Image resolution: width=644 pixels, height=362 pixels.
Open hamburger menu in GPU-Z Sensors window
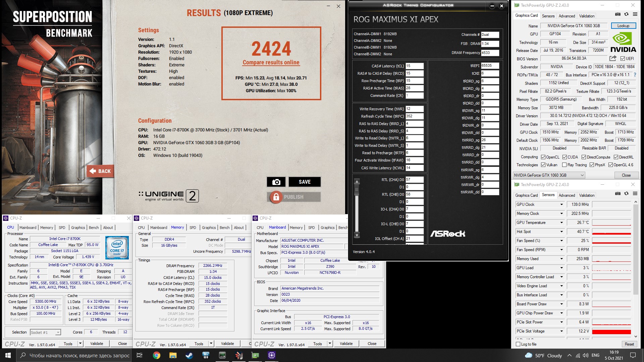[635, 193]
